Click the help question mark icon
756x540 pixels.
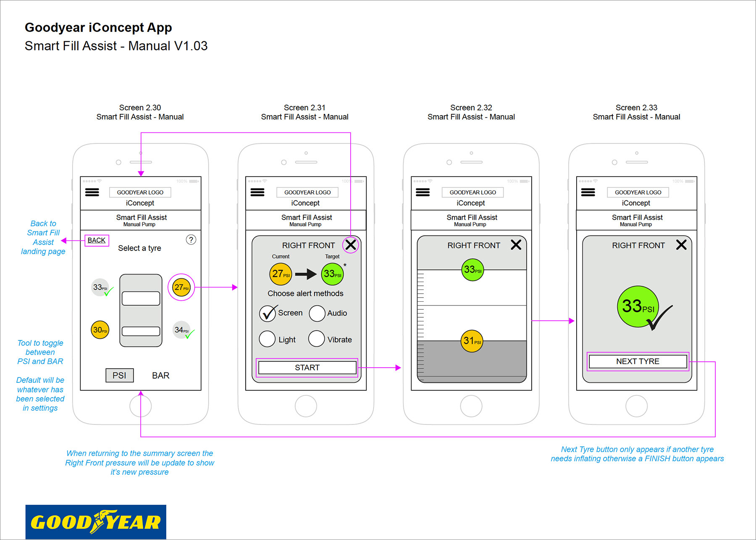(x=191, y=240)
